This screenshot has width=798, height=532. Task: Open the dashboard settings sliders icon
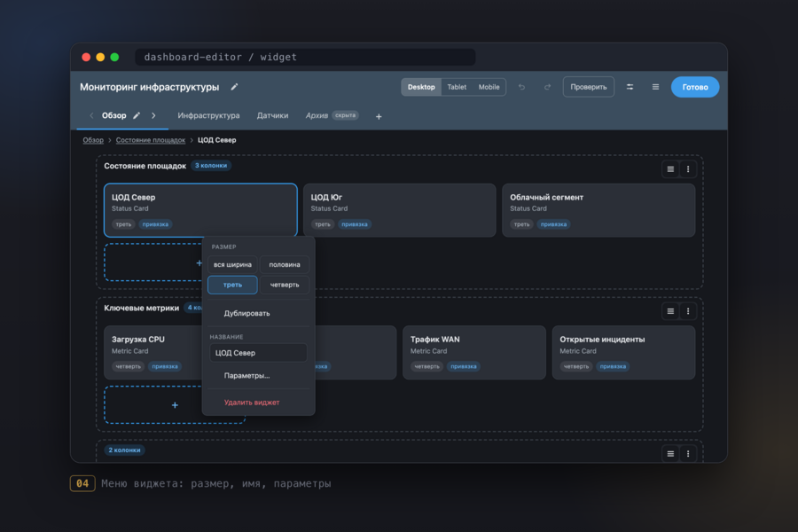pyautogui.click(x=630, y=87)
